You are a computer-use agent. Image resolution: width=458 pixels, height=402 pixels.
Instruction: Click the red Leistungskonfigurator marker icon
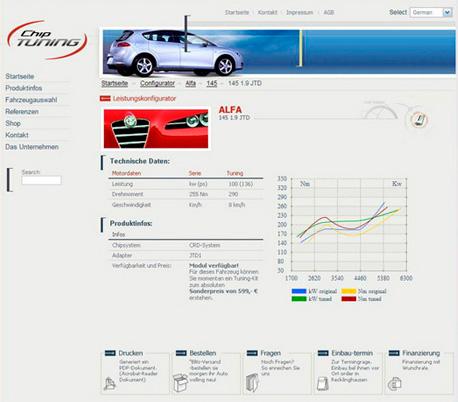click(x=105, y=98)
